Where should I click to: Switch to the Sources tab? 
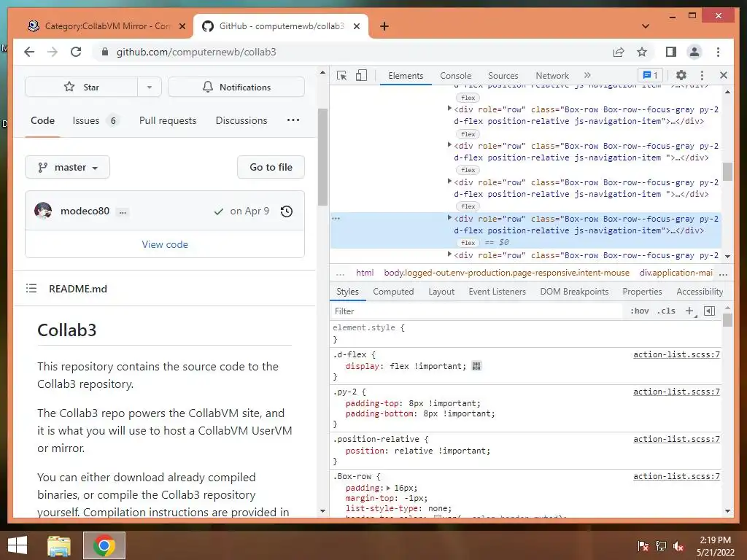503,76
